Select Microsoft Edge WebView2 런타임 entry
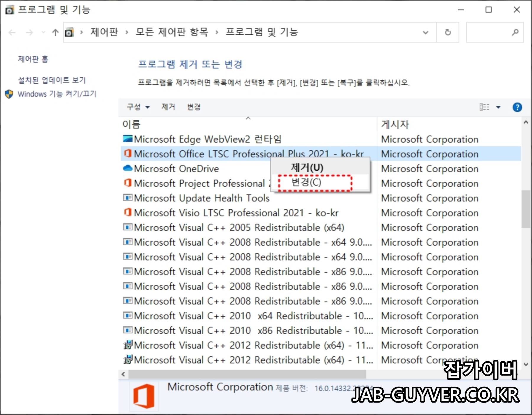 208,139
